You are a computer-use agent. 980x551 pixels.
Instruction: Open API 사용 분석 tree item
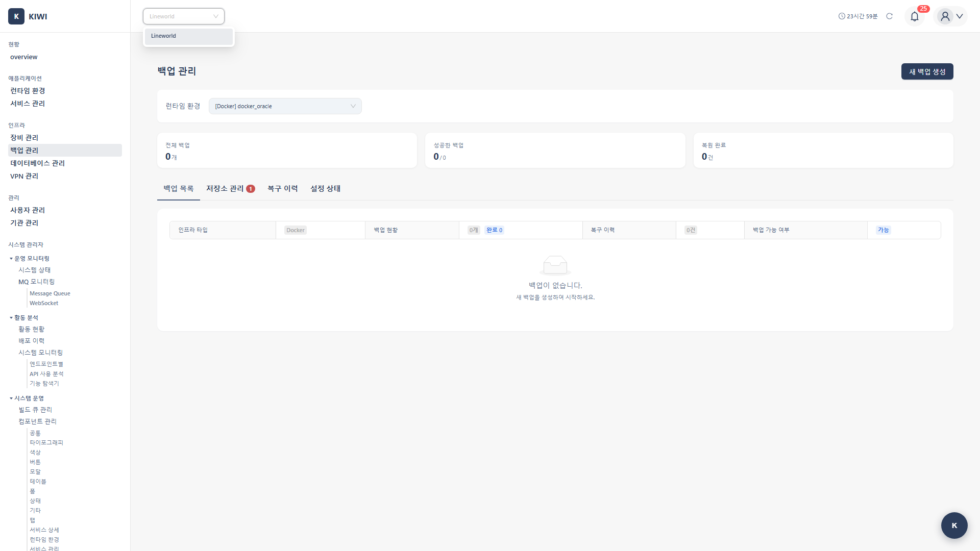46,374
